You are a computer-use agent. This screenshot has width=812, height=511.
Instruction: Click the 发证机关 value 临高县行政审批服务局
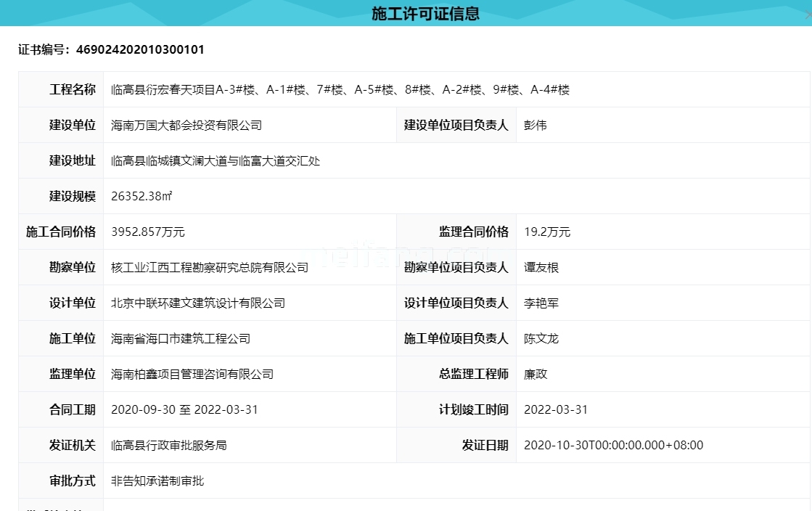click(x=168, y=445)
